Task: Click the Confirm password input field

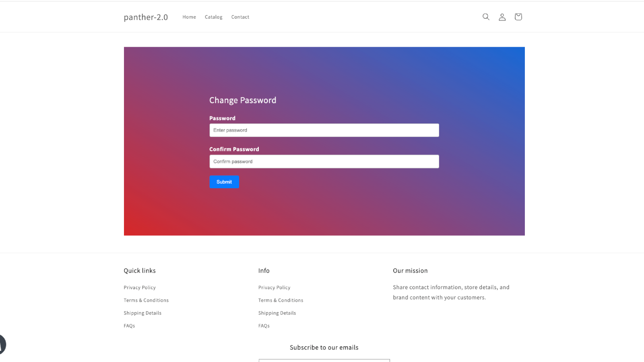Action: coord(324,161)
